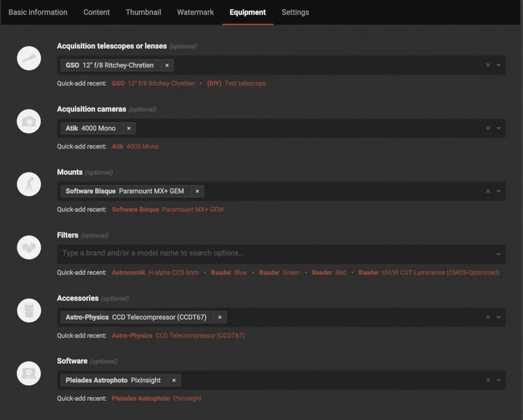The width and height of the screenshot is (523, 420).
Task: Quick-add the (DIY) Test telescope
Action: pos(236,84)
